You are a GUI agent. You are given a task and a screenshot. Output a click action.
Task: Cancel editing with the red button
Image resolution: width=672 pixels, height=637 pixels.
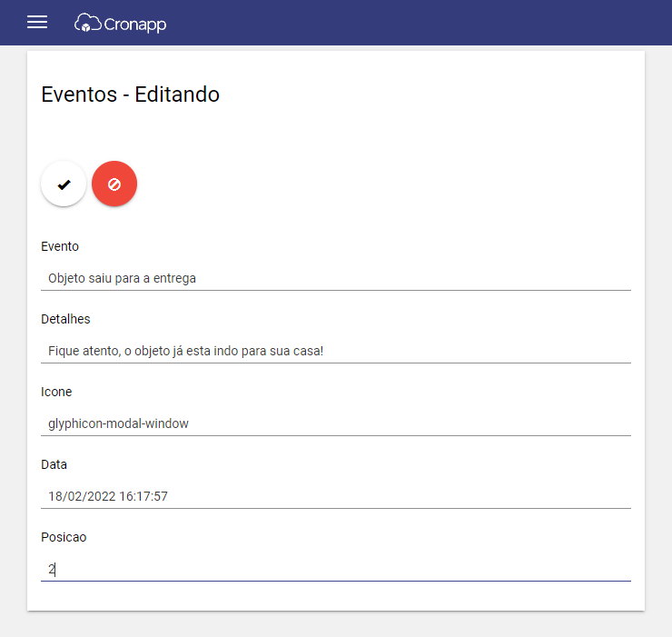114,184
